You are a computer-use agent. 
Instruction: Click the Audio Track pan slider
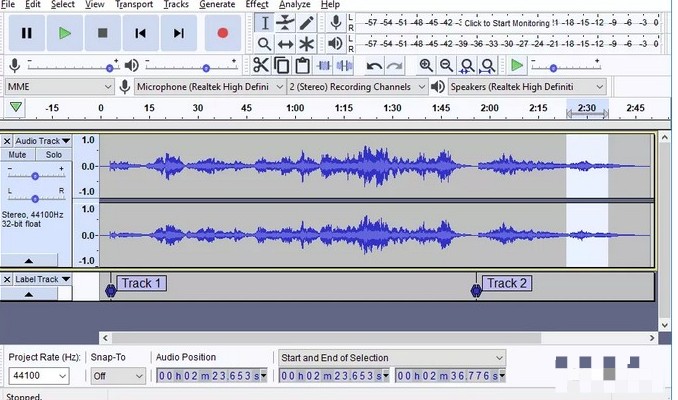point(35,199)
